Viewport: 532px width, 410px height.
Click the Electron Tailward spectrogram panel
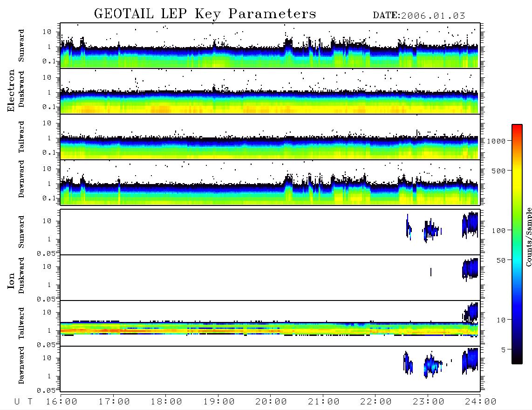click(270, 137)
